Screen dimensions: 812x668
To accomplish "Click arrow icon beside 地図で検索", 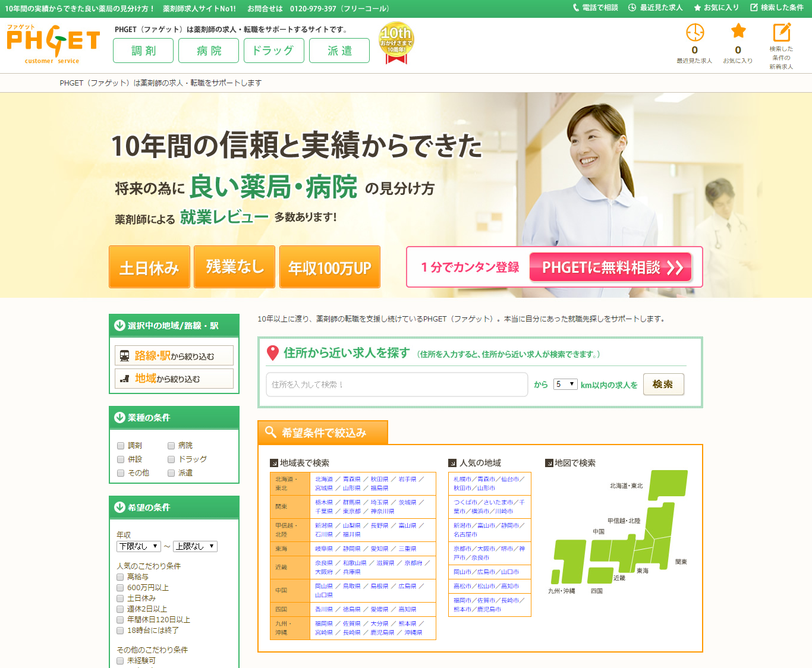I will click(549, 463).
